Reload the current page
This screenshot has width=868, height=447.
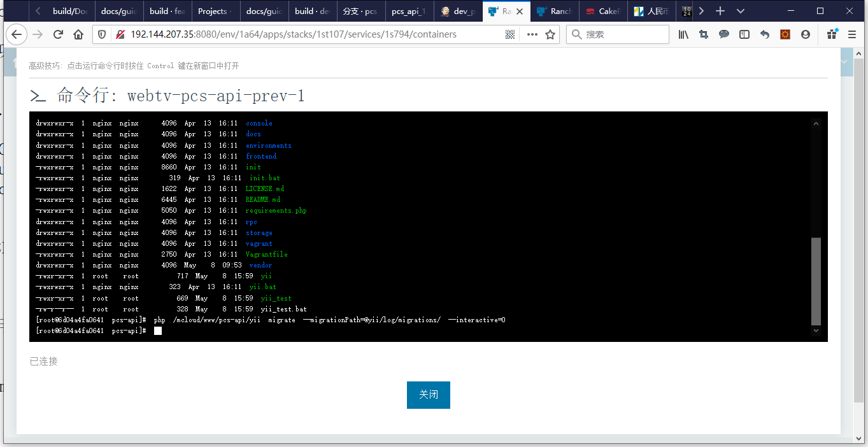(58, 34)
